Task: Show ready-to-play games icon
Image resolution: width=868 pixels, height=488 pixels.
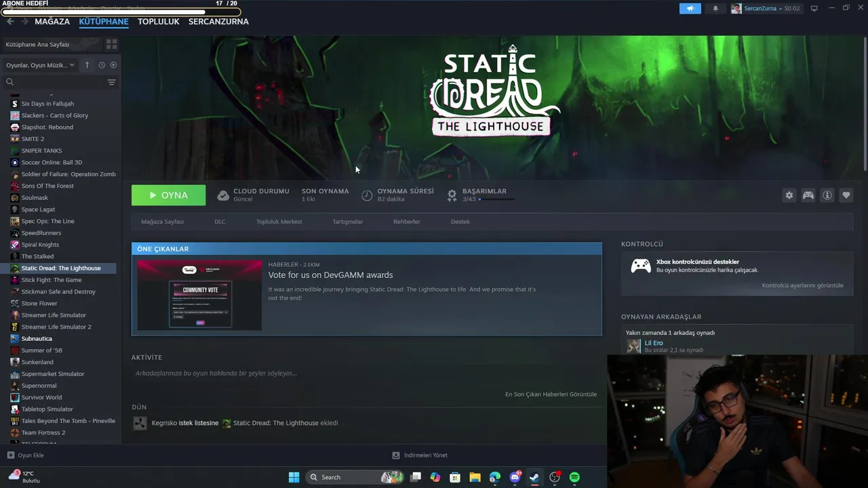Action: (113, 65)
